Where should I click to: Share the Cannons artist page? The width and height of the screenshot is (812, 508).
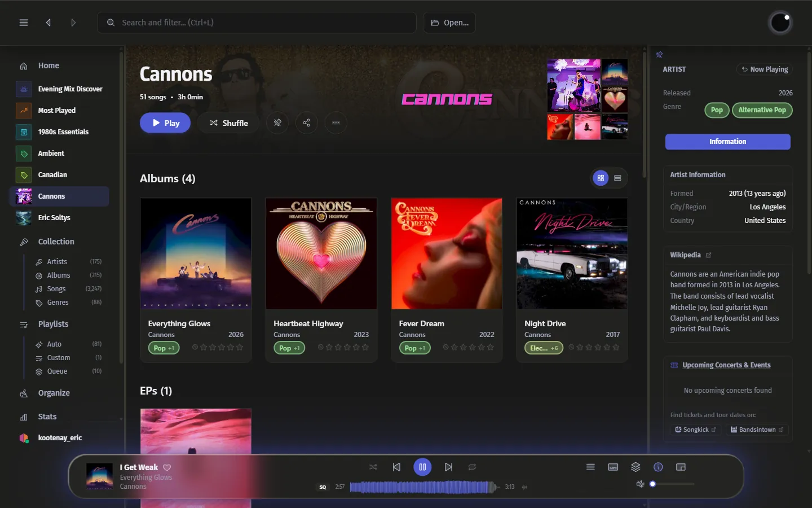click(x=307, y=122)
